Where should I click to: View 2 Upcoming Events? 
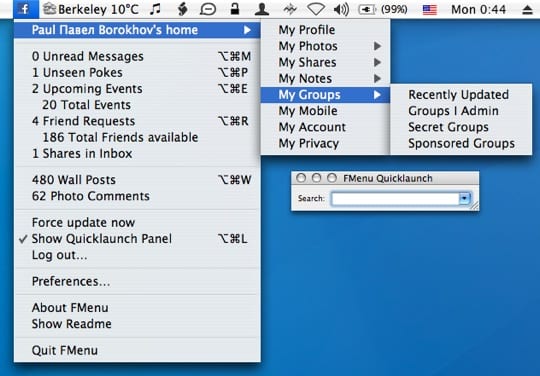137,88
